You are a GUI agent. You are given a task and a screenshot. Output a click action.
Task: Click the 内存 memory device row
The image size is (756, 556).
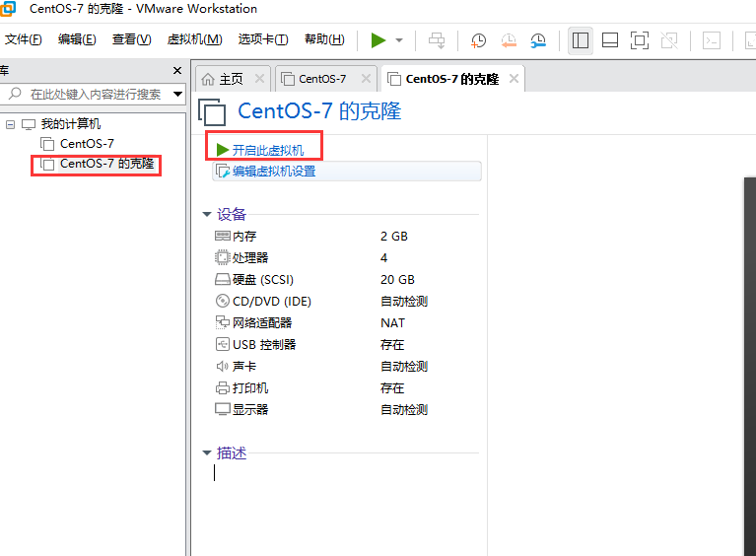coord(346,237)
